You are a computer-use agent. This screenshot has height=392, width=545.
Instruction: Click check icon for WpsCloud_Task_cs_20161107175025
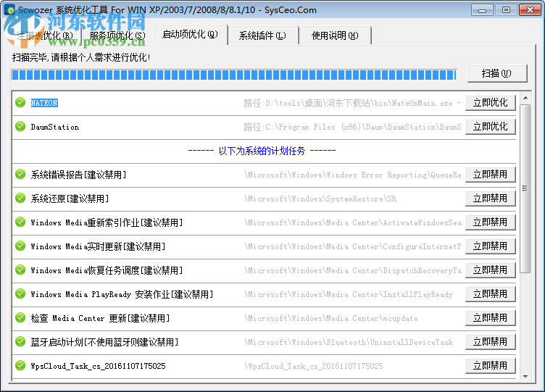click(x=20, y=366)
